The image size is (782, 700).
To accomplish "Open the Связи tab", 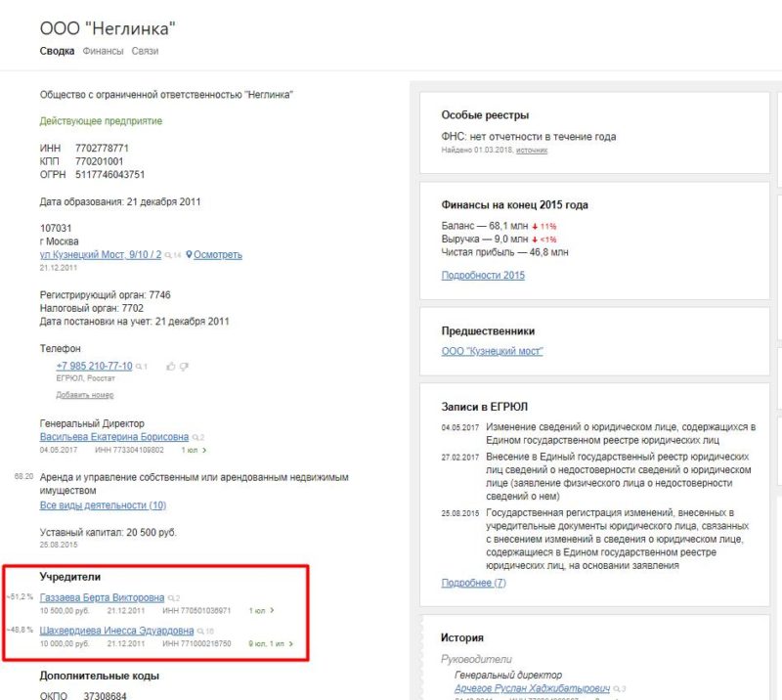I will 146,51.
